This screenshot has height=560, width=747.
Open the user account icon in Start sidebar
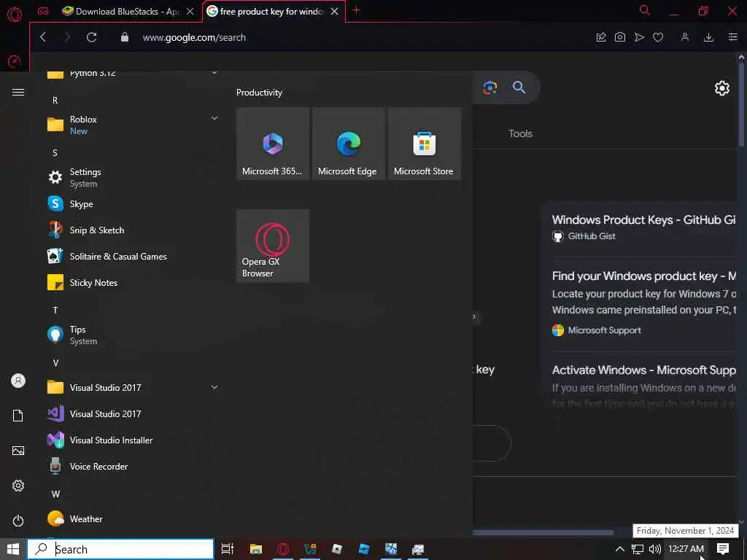(x=18, y=381)
